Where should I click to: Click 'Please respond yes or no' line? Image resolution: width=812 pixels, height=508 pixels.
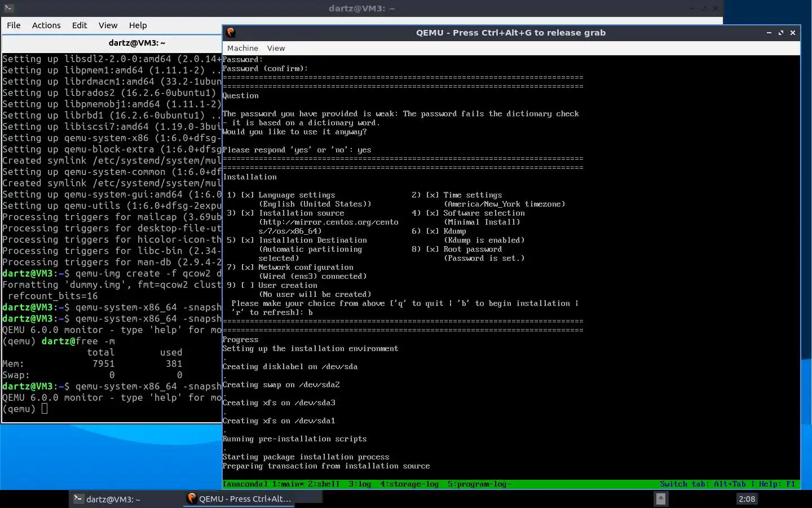tap(297, 150)
